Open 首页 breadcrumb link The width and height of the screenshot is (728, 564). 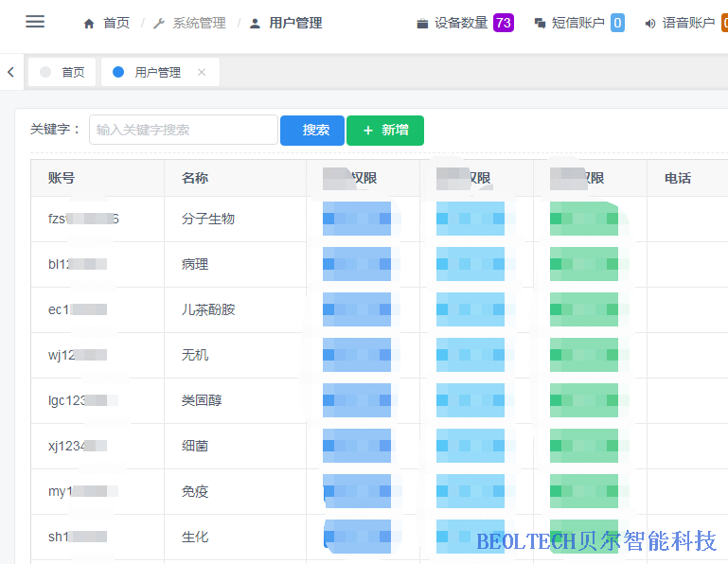pyautogui.click(x=116, y=23)
